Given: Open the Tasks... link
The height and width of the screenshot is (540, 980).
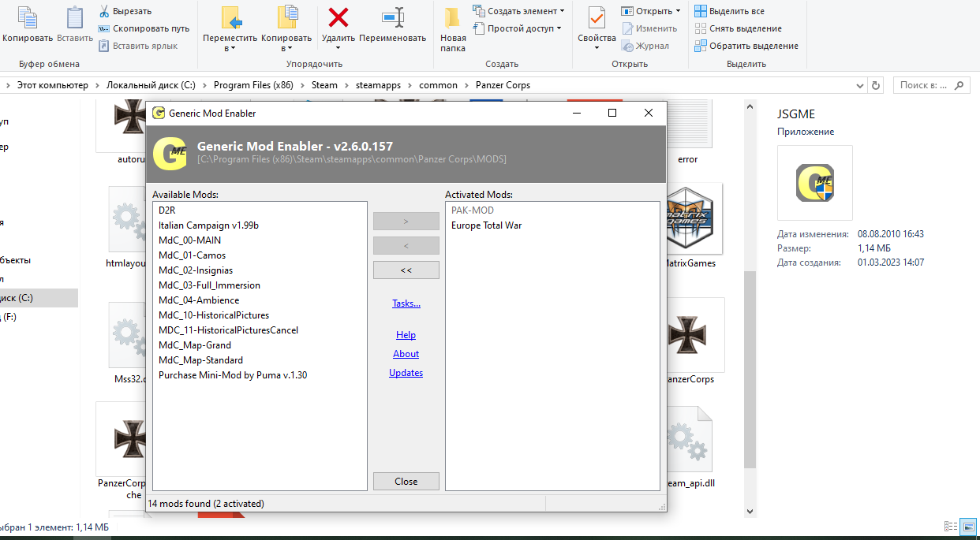Looking at the screenshot, I should pos(406,304).
